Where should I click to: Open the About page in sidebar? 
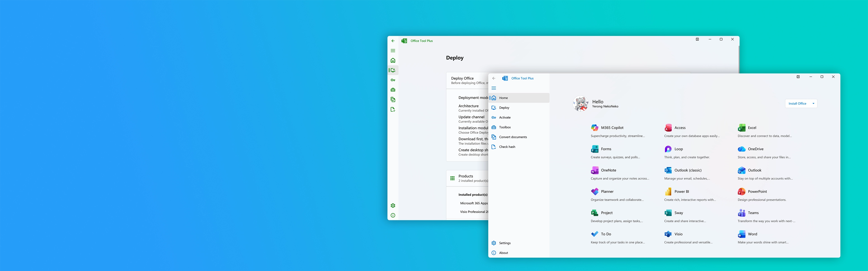519,252
